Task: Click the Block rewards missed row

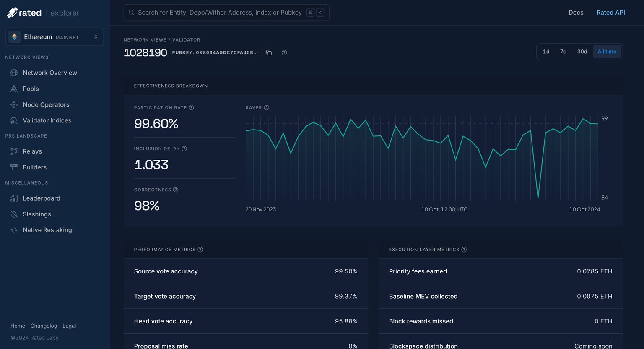Action: coord(501,321)
